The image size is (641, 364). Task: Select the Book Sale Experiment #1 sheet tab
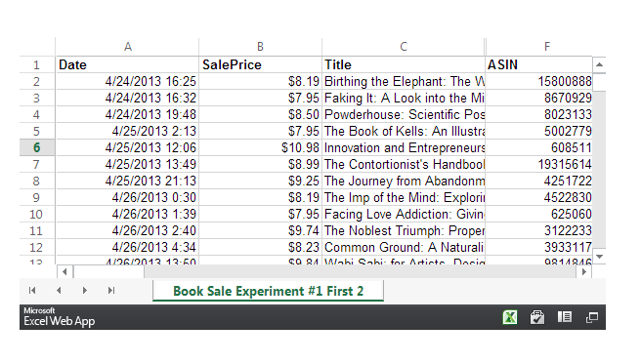coord(268,291)
